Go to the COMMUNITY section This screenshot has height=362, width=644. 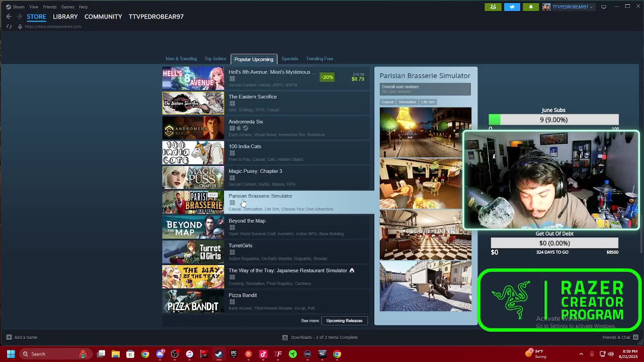click(103, 17)
